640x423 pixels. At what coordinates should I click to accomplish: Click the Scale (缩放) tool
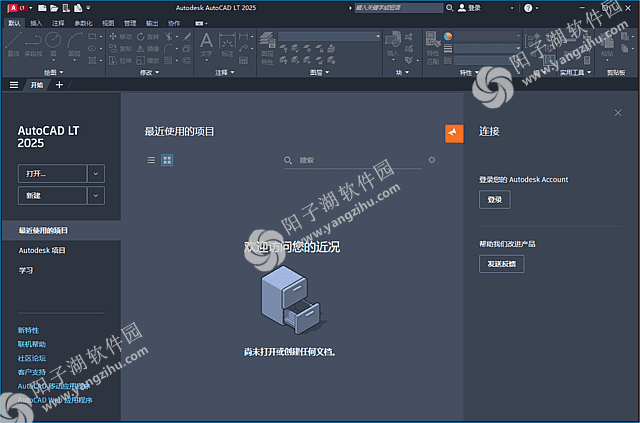tap(148, 60)
